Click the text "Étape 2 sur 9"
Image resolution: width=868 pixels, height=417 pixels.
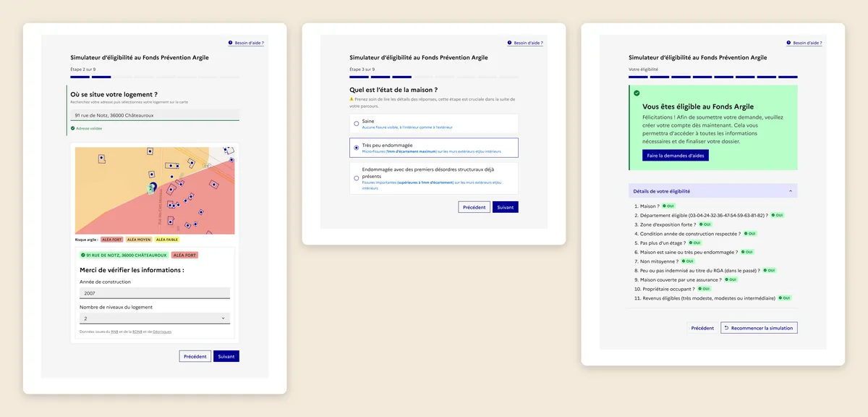[83, 69]
